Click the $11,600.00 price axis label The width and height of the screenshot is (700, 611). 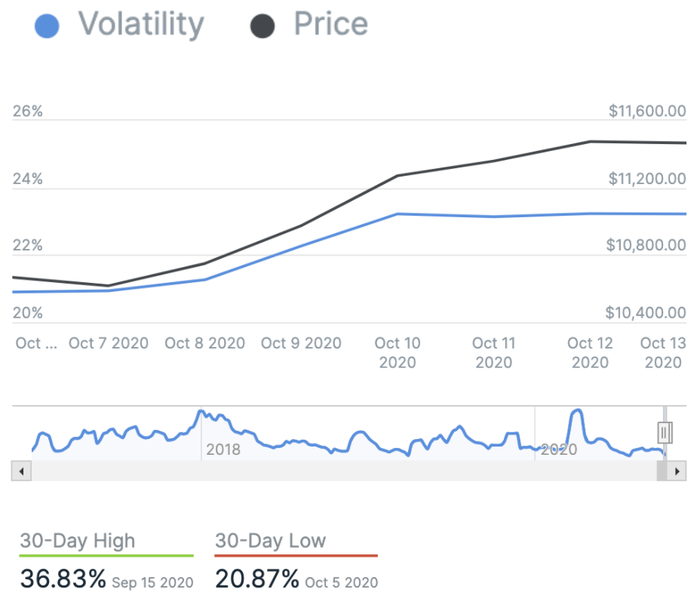coord(647,112)
